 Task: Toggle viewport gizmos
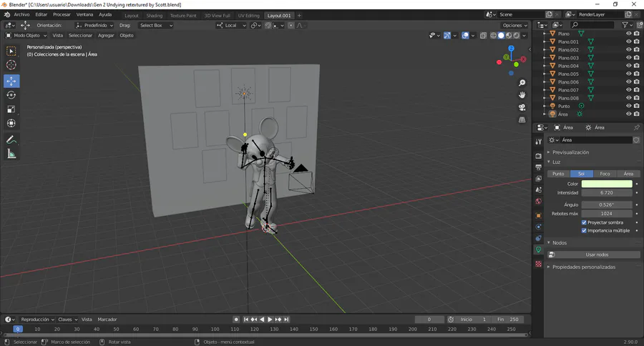pyautogui.click(x=447, y=36)
